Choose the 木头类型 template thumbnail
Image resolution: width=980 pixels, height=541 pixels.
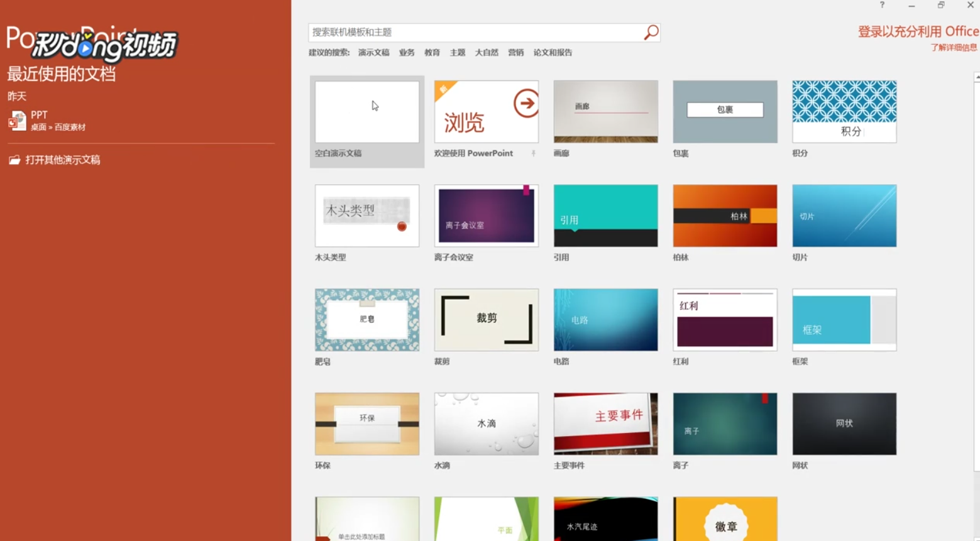click(x=367, y=216)
